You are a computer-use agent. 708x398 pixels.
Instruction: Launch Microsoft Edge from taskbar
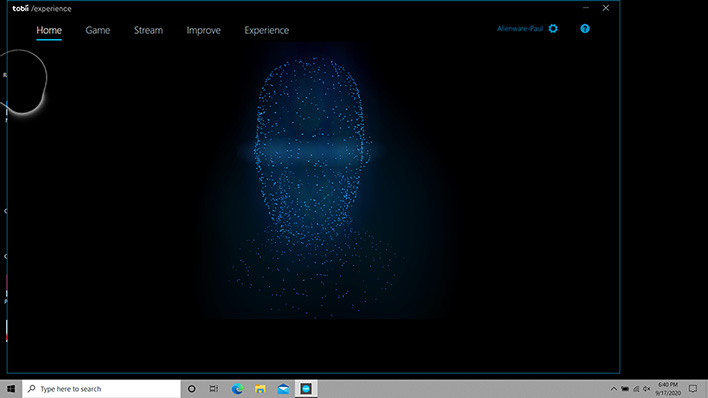[237, 389]
